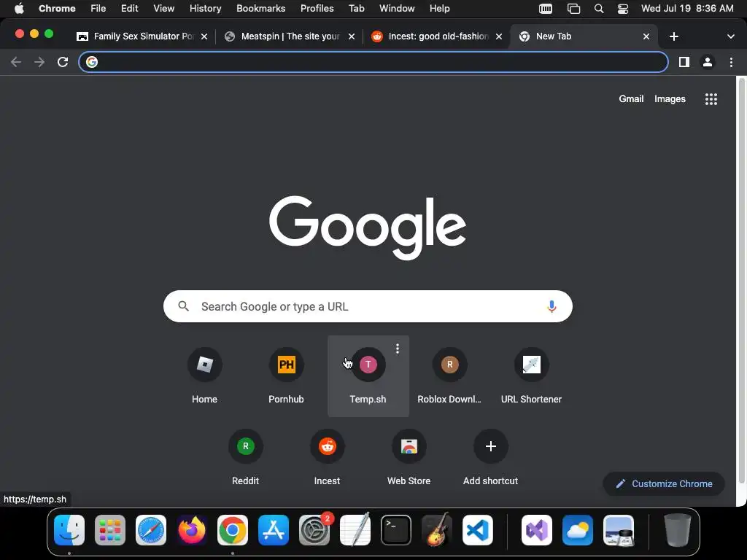Open Control Center in menu bar
Viewport: 747px width, 560px height.
[x=623, y=9]
